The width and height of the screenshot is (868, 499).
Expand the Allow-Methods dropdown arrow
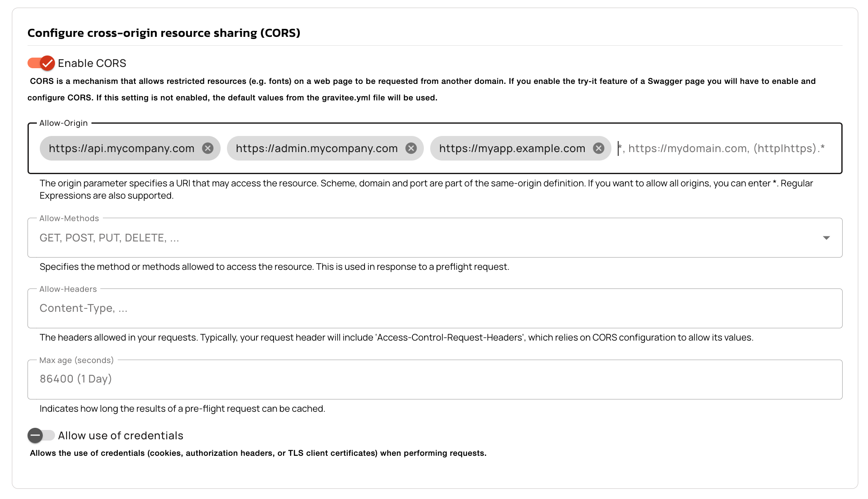[x=826, y=238]
